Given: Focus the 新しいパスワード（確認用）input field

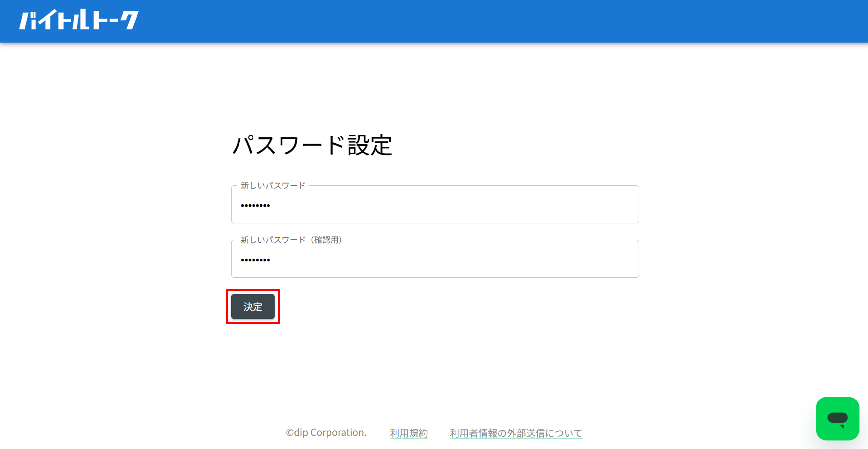Looking at the screenshot, I should [435, 259].
